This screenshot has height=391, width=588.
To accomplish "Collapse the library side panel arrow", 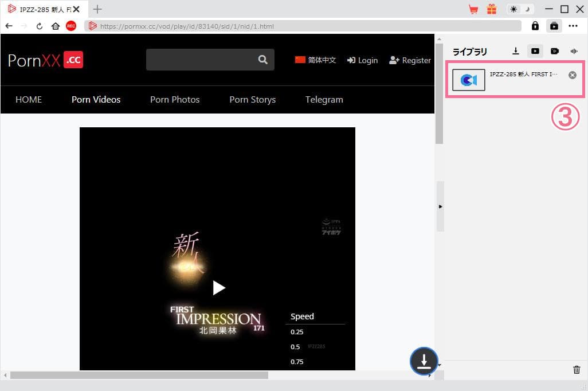I will pos(440,206).
